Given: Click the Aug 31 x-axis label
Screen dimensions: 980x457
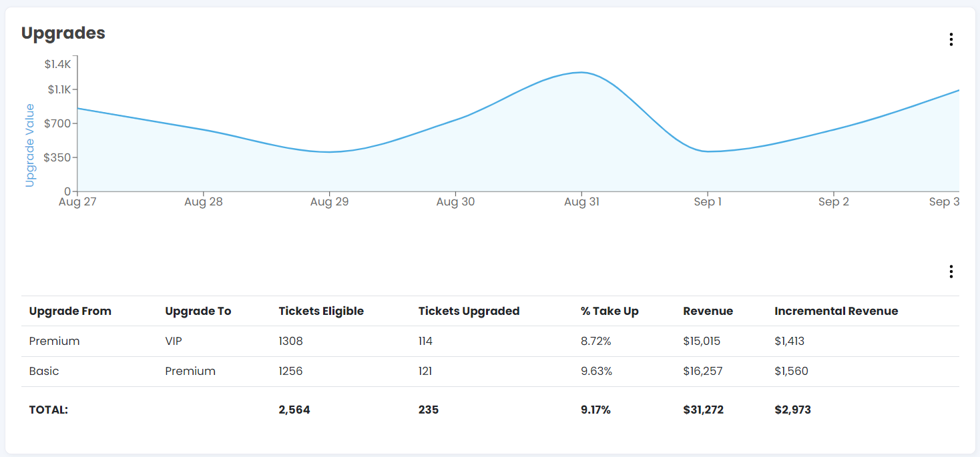Looking at the screenshot, I should point(581,202).
